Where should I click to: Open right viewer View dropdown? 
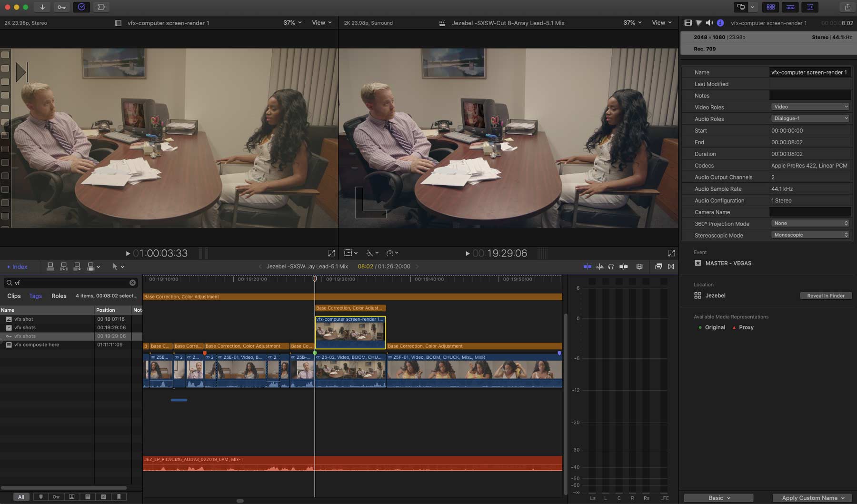tap(662, 22)
